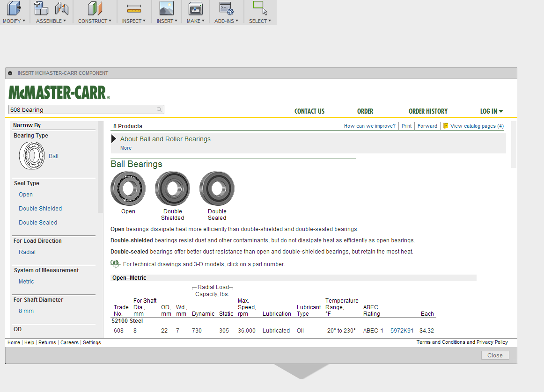544x392 pixels.
Task: Open the ASSEMBLE dropdown menu
Action: tap(51, 21)
